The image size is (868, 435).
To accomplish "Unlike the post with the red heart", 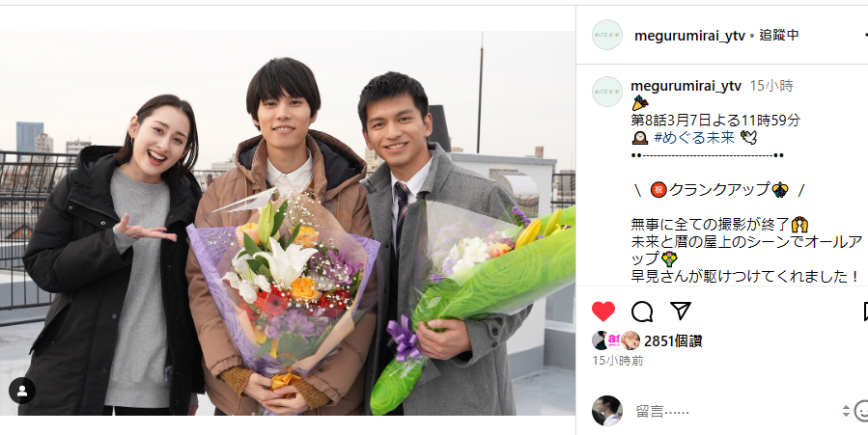I will click(602, 312).
